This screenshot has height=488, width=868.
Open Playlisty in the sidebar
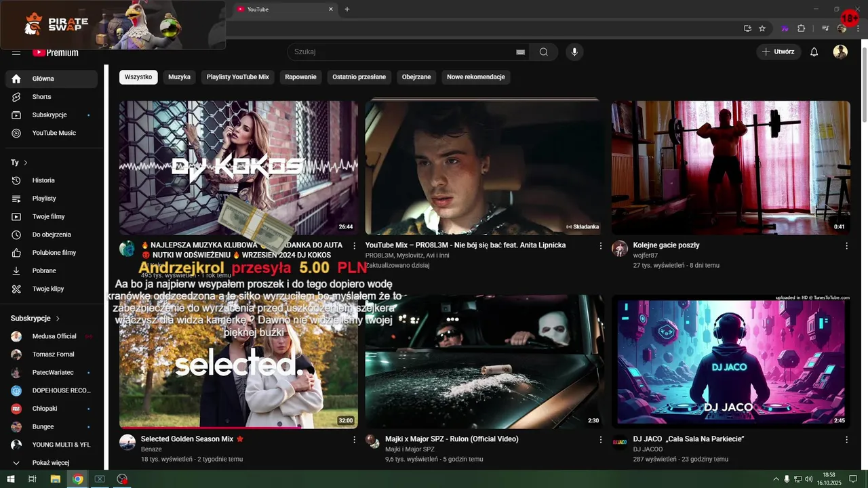[52, 199]
